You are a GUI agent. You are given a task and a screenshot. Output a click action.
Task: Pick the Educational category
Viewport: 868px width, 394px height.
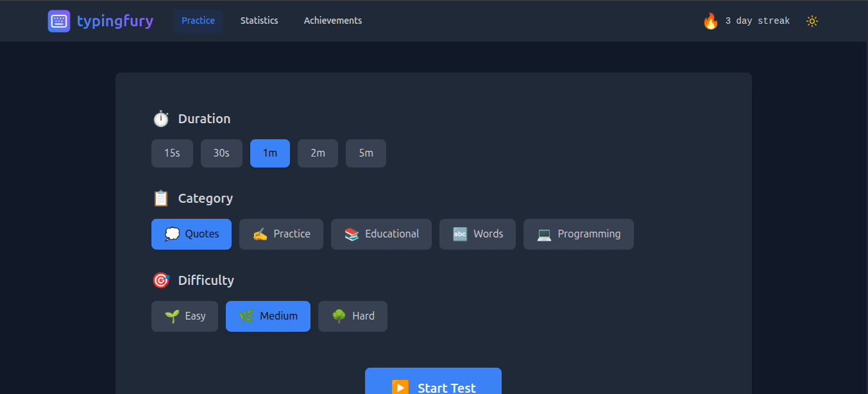(x=381, y=234)
